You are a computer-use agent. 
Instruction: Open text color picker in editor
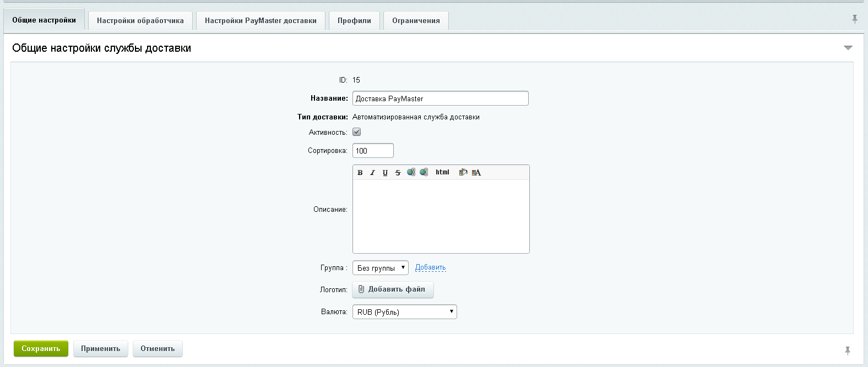pyautogui.click(x=476, y=172)
